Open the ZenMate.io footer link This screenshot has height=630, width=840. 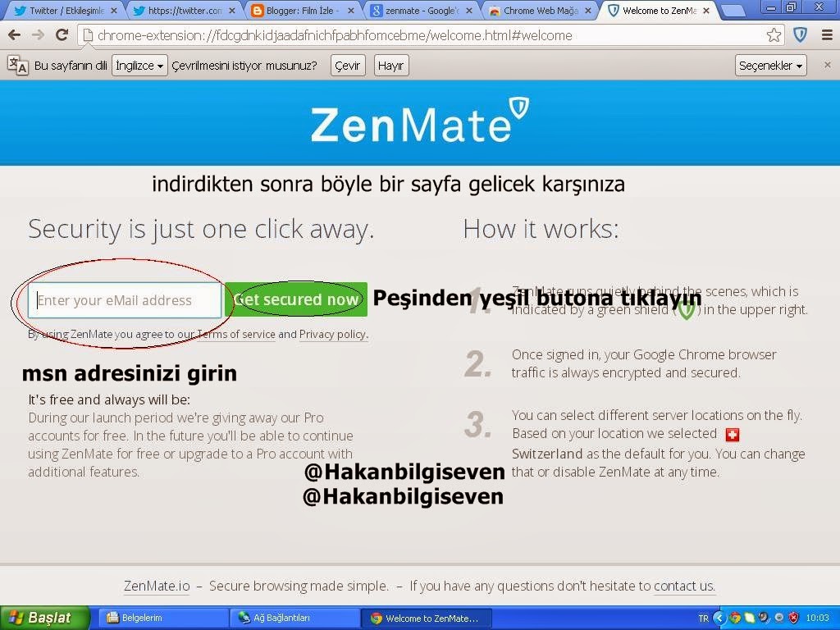(157, 586)
